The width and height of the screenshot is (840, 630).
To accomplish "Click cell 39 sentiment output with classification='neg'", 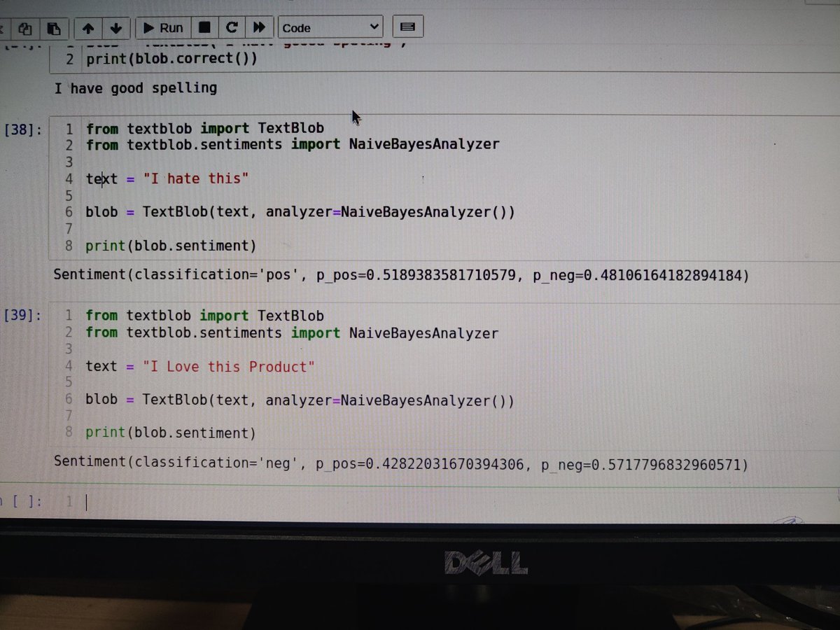I will [401, 463].
